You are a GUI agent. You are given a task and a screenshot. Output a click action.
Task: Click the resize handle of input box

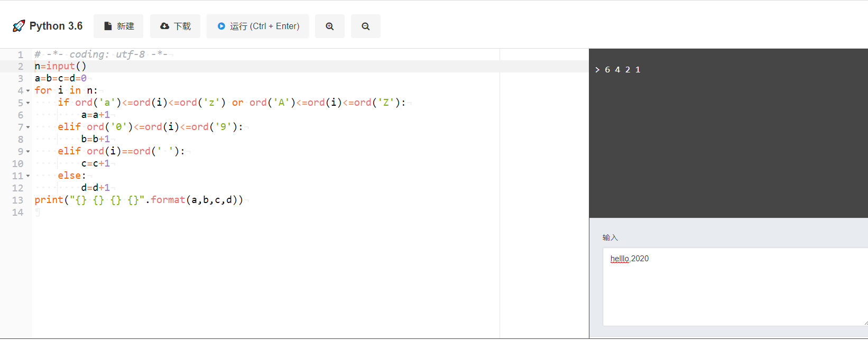pyautogui.click(x=865, y=323)
